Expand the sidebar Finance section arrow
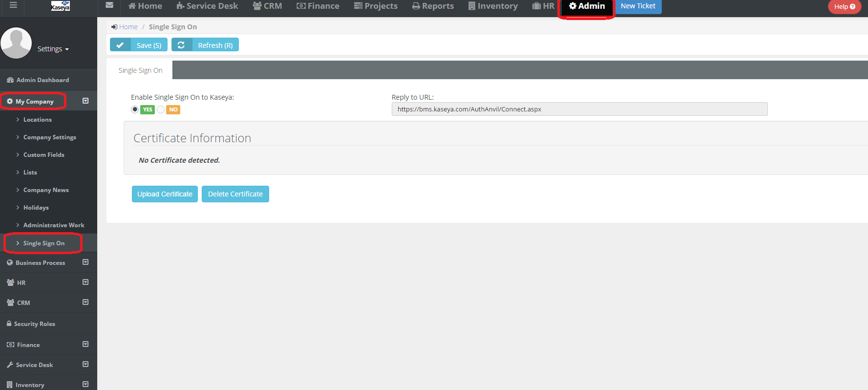Screen dimensions: 868x390 coord(85,344)
